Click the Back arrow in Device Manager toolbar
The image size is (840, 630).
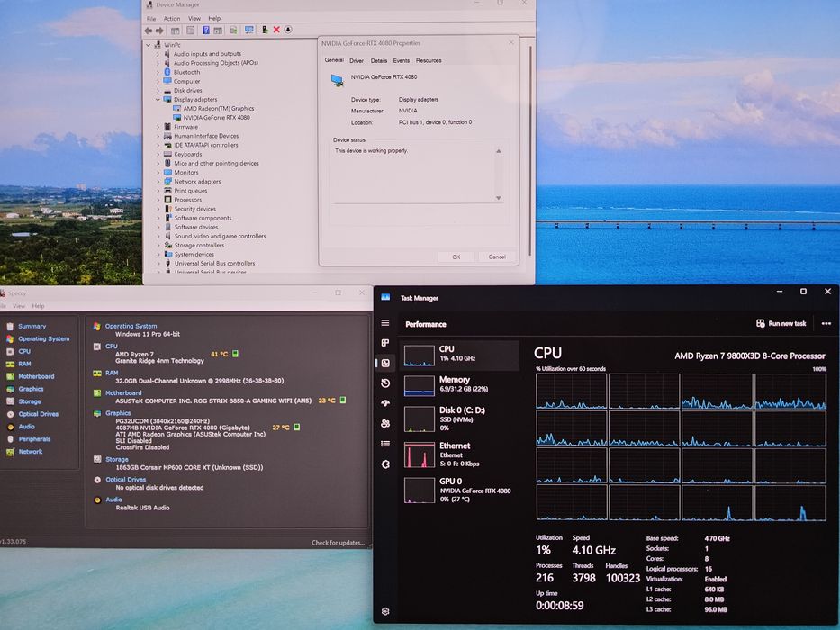[149, 31]
